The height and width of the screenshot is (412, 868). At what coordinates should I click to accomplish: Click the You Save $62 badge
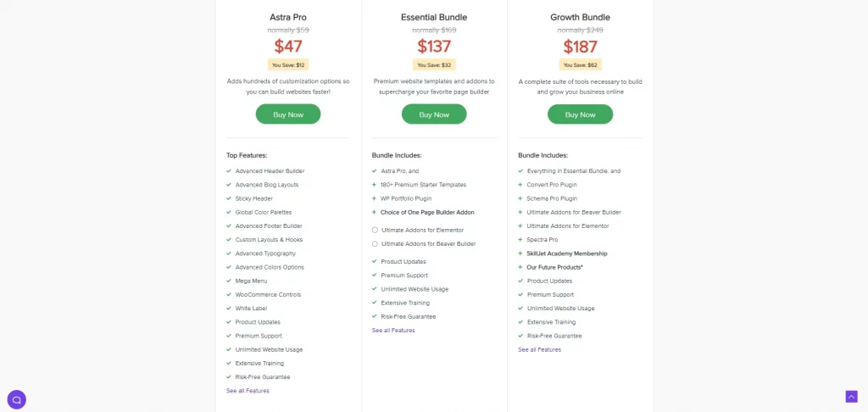coord(580,64)
